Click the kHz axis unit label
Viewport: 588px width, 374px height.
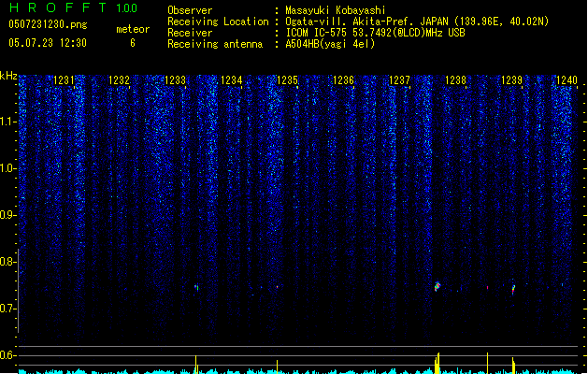[8, 76]
